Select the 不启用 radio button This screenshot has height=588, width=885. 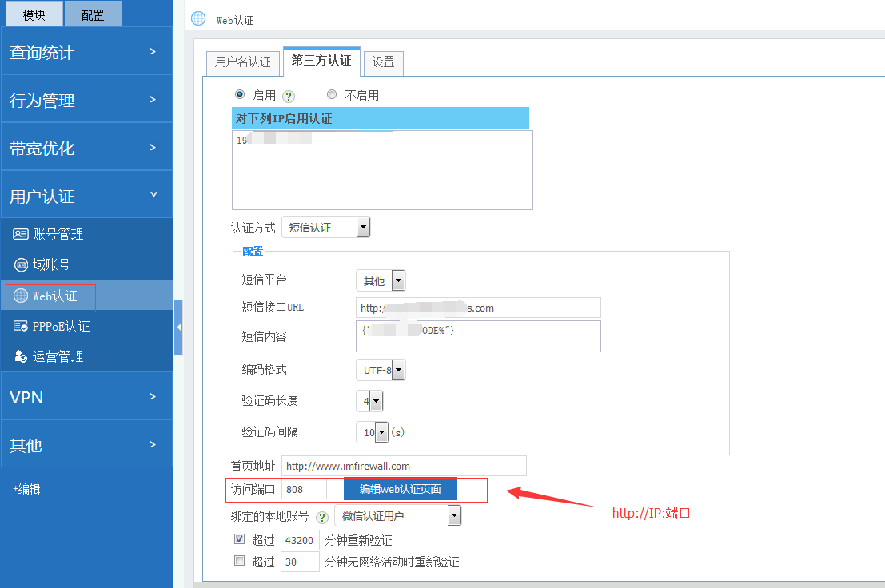pos(332,94)
